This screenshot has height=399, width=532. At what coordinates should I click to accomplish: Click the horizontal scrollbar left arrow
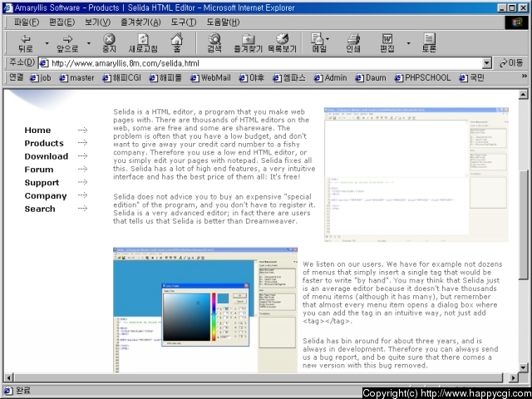pos(9,377)
